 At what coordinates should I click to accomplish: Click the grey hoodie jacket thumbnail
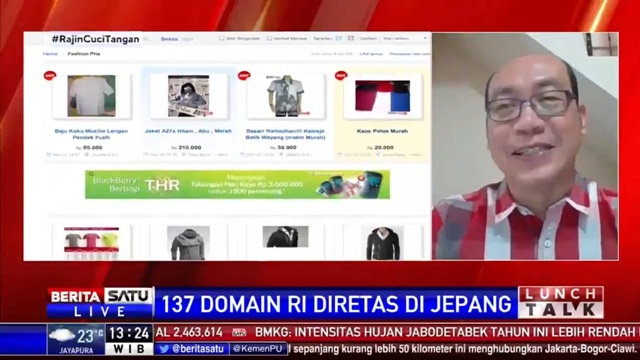[188, 243]
